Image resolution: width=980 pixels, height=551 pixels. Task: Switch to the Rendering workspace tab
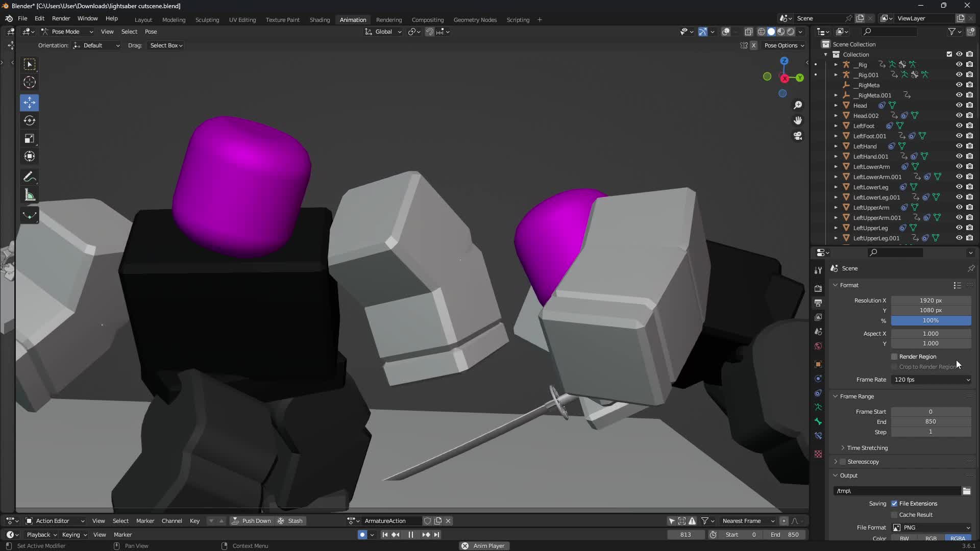click(x=388, y=20)
